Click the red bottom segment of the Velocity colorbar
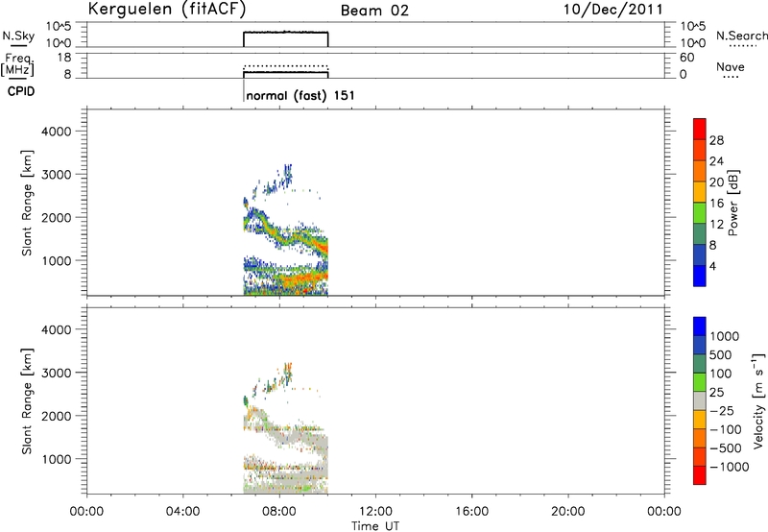This screenshot has height=532, width=768. [x=700, y=475]
